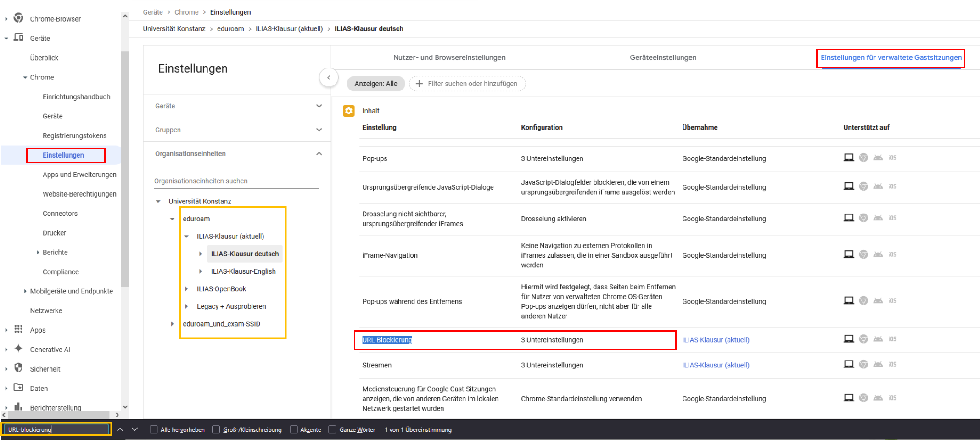
Task: Click the Anzeigen: Alle filter chip
Action: (376, 84)
